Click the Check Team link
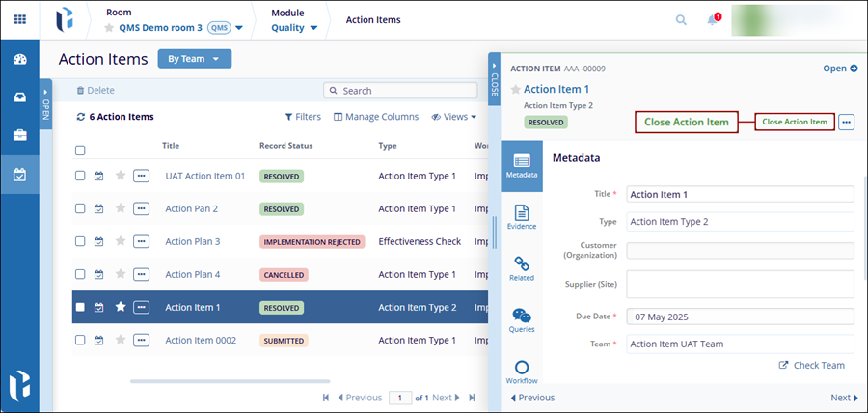The image size is (868, 413). click(812, 365)
